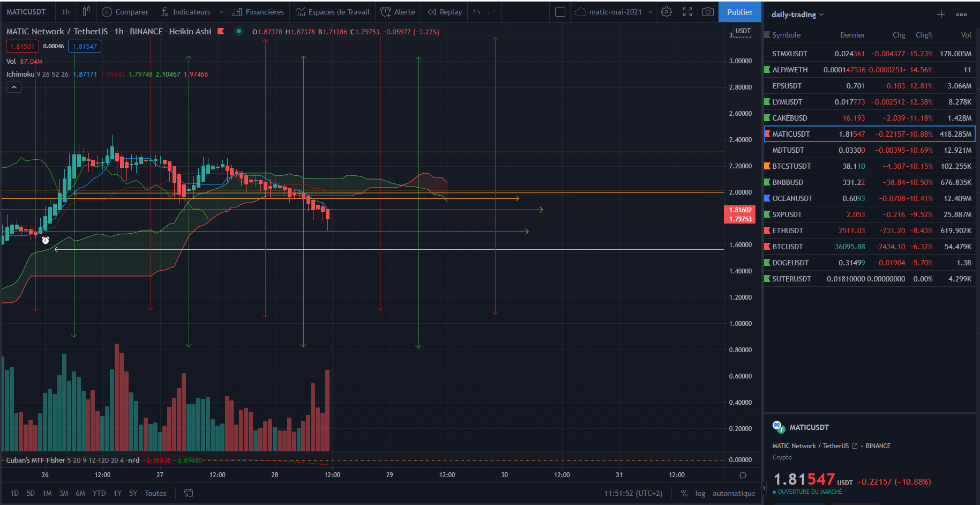
Task: Start bar Replay mode
Action: click(x=445, y=12)
